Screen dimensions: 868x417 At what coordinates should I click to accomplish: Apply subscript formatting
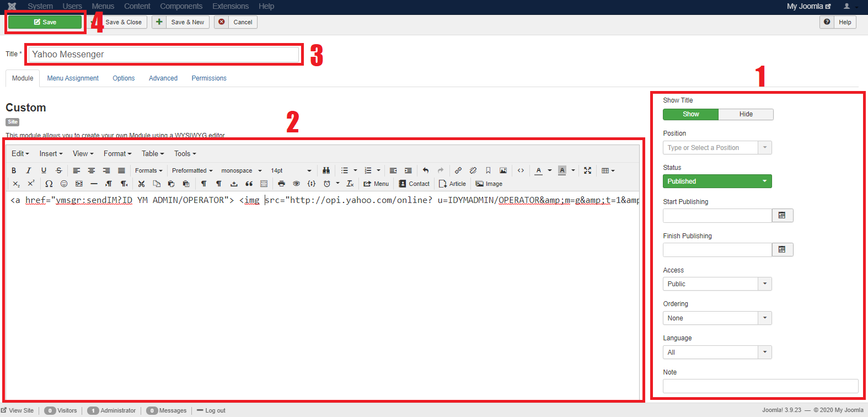click(x=16, y=184)
